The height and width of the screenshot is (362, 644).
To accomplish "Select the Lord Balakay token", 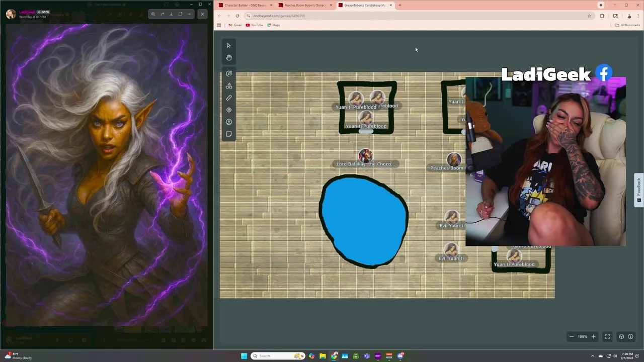I will click(366, 156).
